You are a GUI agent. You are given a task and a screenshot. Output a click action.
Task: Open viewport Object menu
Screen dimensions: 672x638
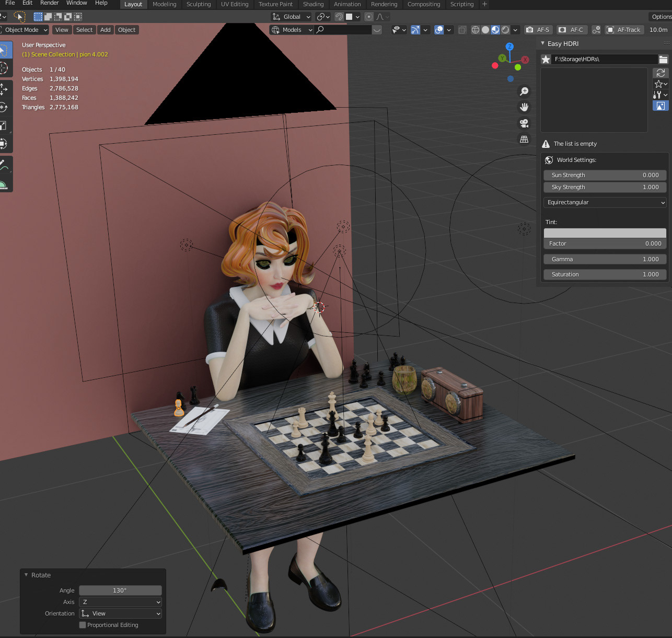tap(127, 30)
